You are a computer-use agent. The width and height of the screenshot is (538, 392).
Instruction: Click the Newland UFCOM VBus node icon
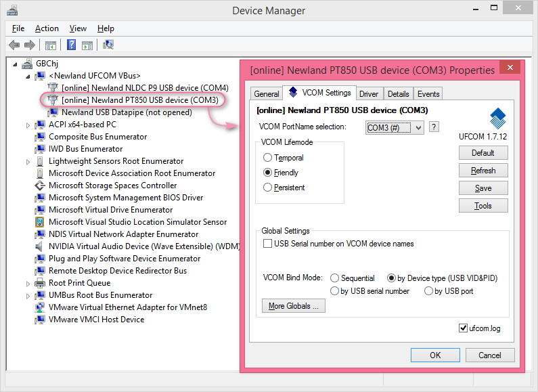click(x=40, y=76)
